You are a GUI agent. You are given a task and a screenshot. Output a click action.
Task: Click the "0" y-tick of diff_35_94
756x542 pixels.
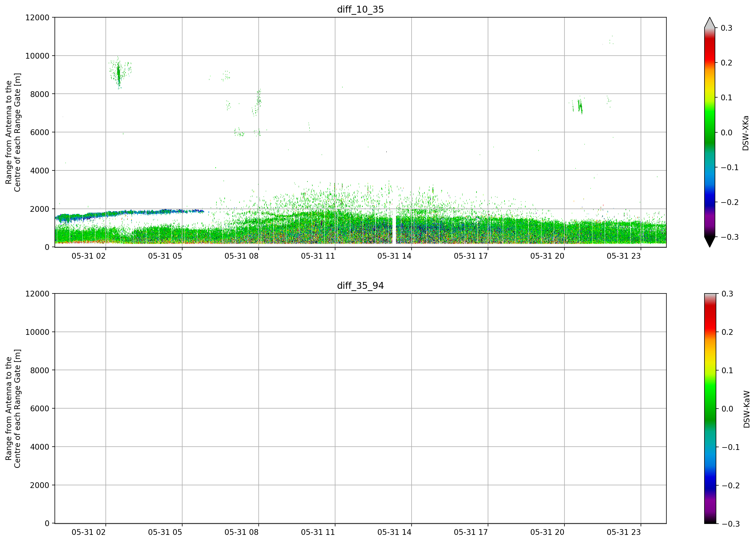click(x=47, y=523)
